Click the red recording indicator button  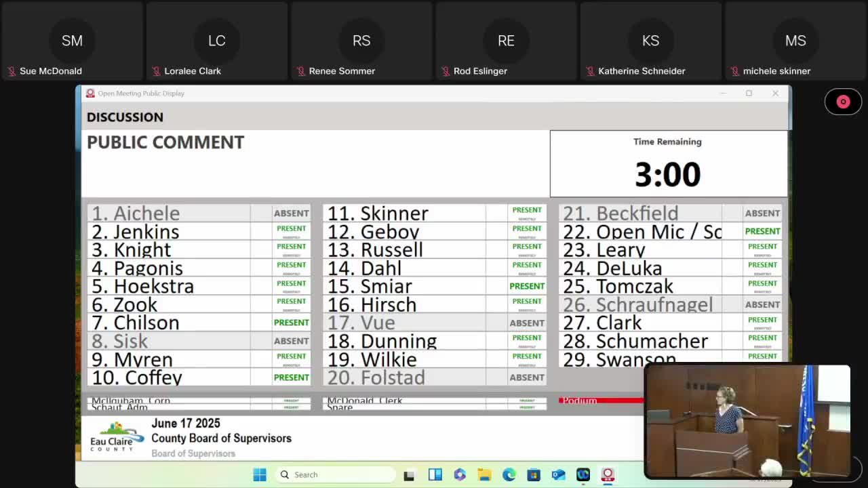843,102
